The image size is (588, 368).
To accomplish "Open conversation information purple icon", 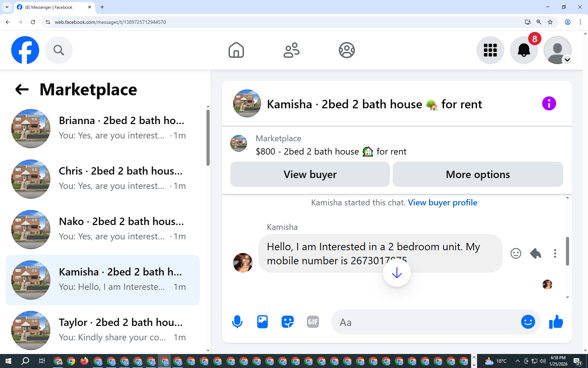I will pyautogui.click(x=549, y=103).
